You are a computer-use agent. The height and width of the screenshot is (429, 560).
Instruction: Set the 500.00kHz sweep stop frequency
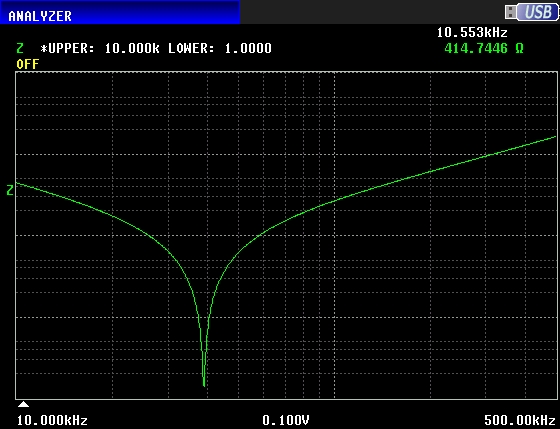(520, 420)
